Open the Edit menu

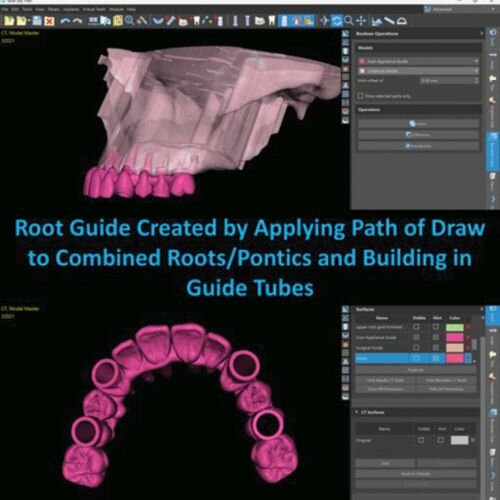pyautogui.click(x=15, y=9)
